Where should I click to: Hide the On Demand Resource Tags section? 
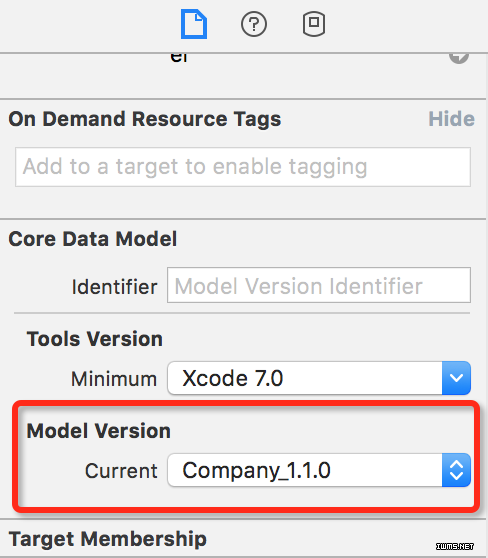coord(451,119)
